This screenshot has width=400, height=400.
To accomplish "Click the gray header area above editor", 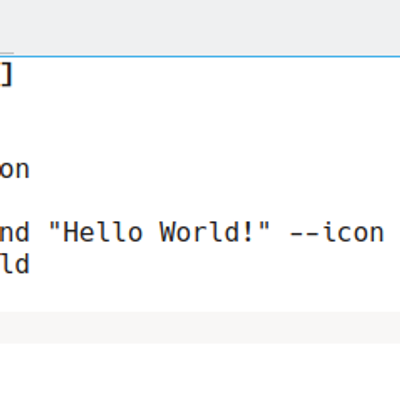I will click(200, 27).
